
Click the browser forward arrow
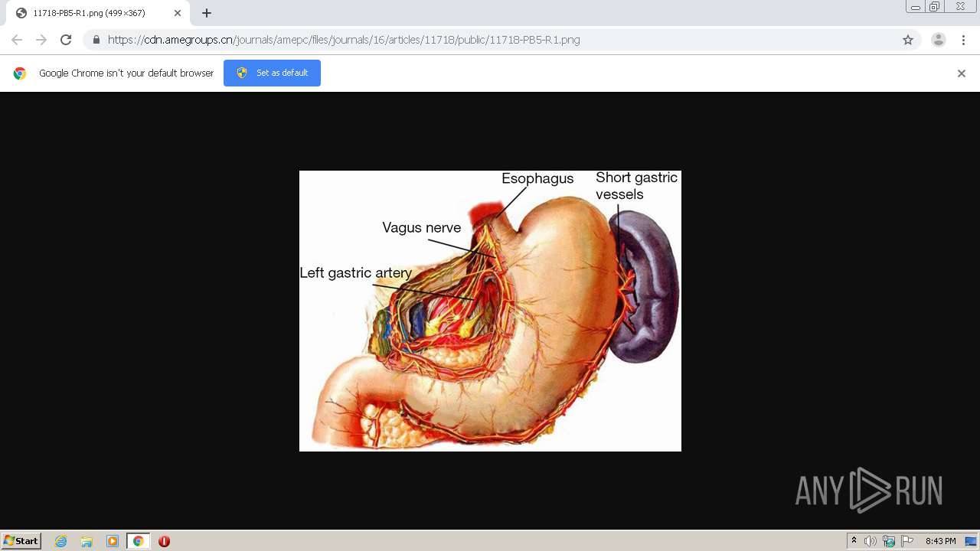tap(41, 40)
